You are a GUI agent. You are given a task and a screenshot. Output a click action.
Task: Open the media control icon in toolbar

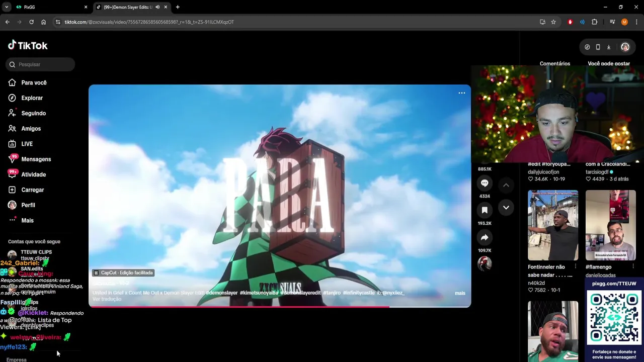612,22
